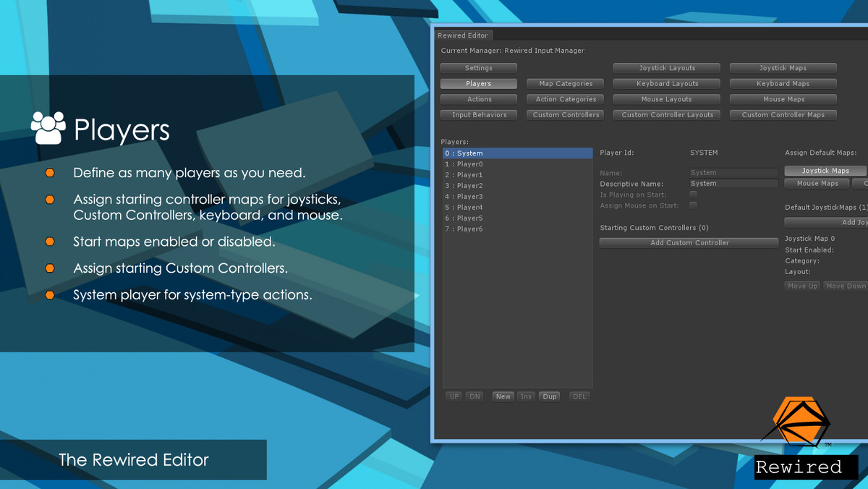Select 1 : Player0 in list
868x489 pixels.
click(517, 164)
